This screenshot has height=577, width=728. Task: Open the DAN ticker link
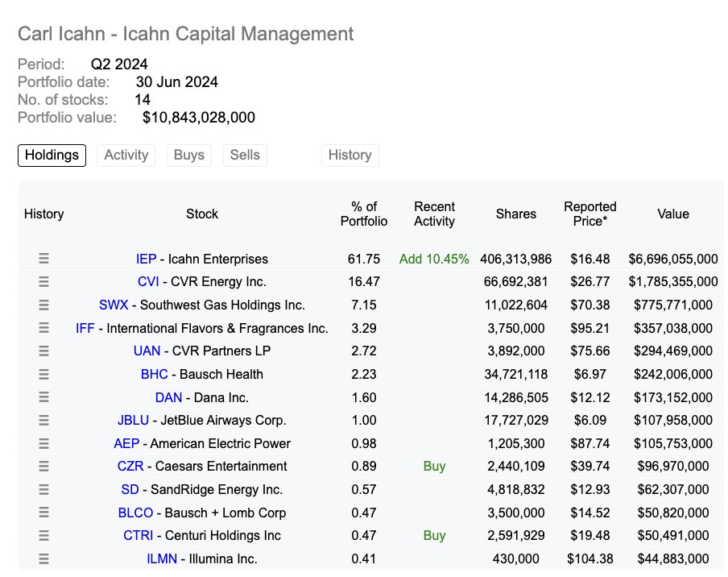(168, 397)
